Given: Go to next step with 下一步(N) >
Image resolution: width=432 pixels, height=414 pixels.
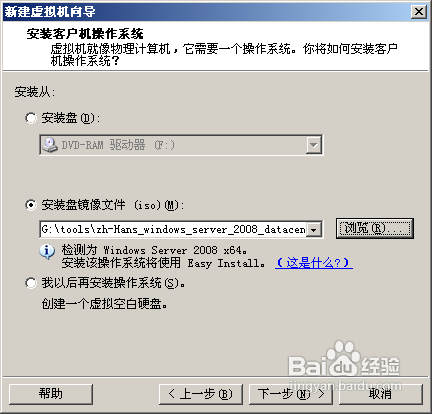Looking at the screenshot, I should pyautogui.click(x=291, y=394).
